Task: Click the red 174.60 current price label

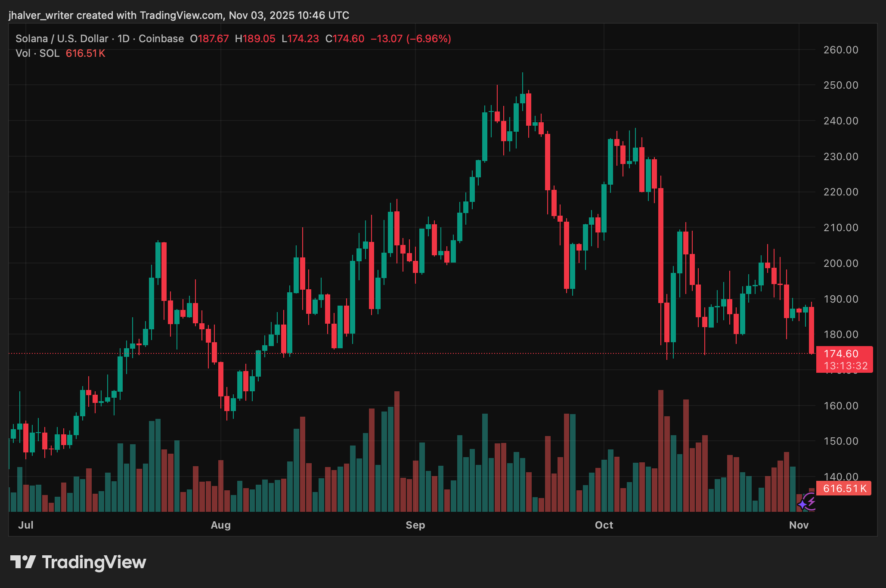Action: tap(841, 354)
